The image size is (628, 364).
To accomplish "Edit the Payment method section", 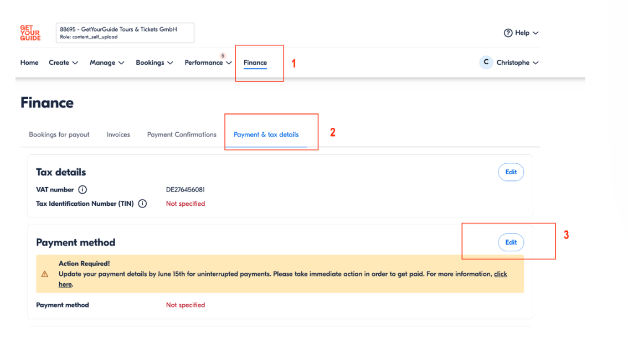I will [511, 242].
